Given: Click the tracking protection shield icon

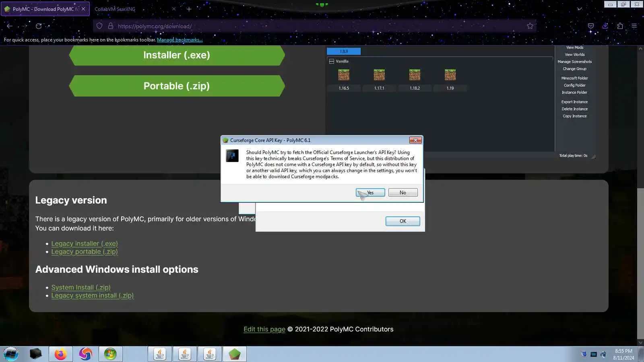Looking at the screenshot, I should 99,26.
